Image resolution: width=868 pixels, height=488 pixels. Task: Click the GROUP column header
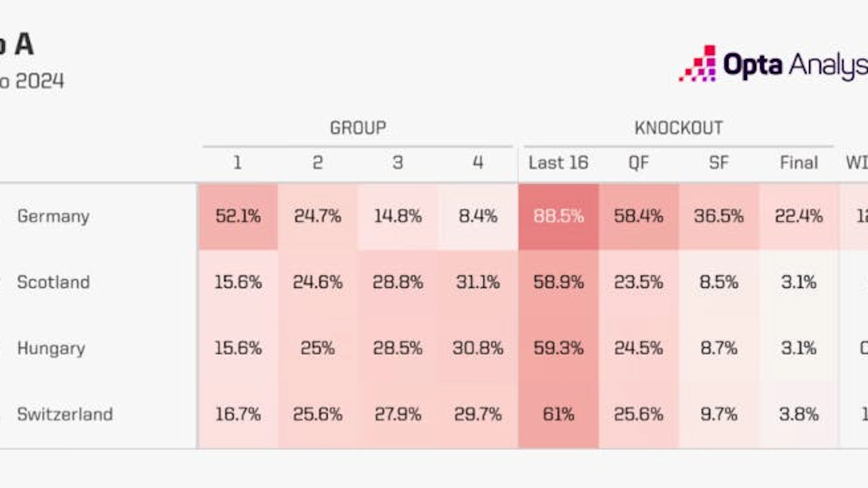pos(358,128)
